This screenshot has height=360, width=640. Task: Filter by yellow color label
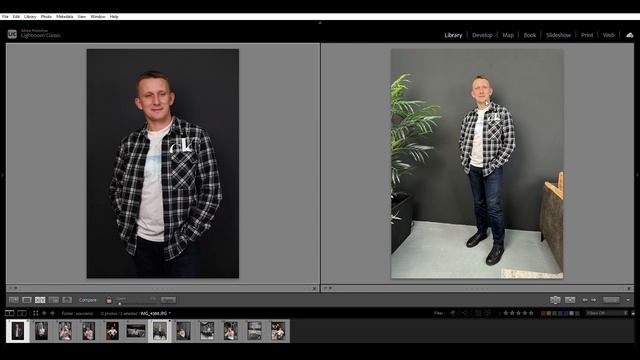coord(549,313)
